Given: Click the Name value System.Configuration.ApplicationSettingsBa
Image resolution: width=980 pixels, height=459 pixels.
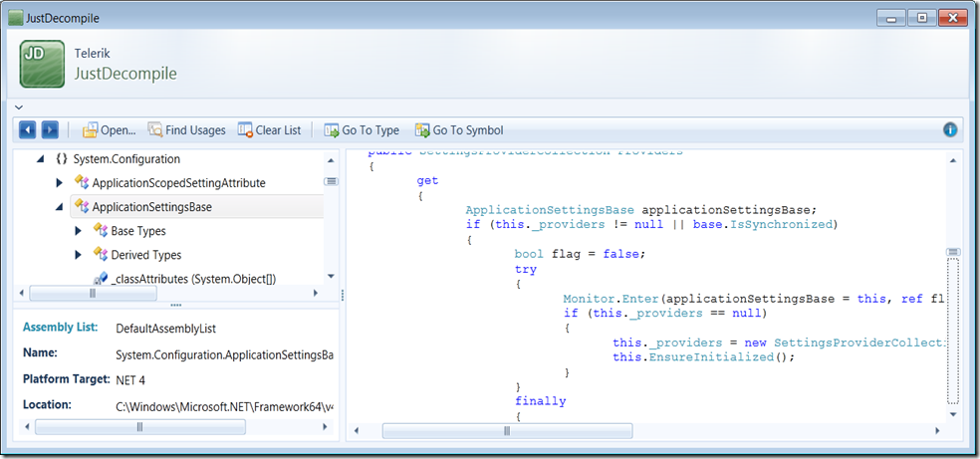Looking at the screenshot, I should tap(225, 354).
